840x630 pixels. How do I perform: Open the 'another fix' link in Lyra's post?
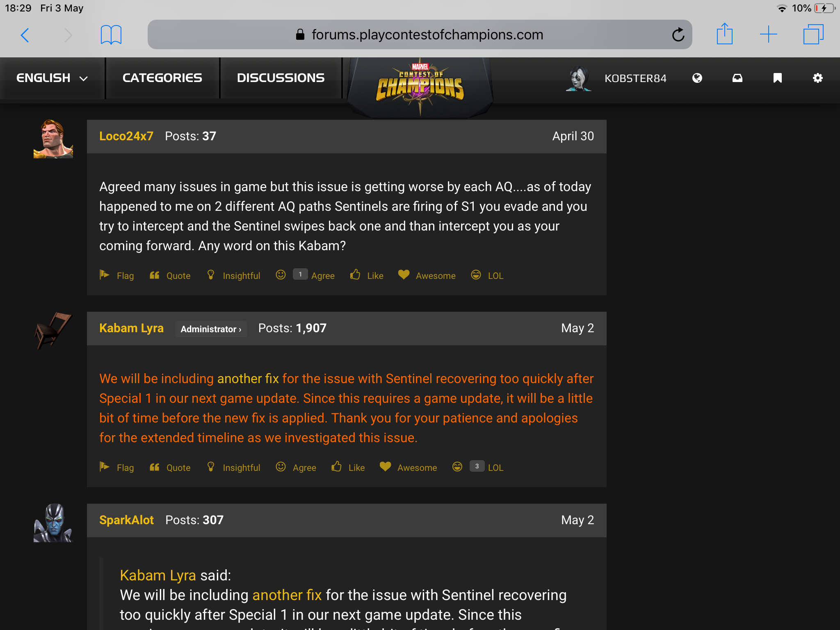pyautogui.click(x=248, y=379)
